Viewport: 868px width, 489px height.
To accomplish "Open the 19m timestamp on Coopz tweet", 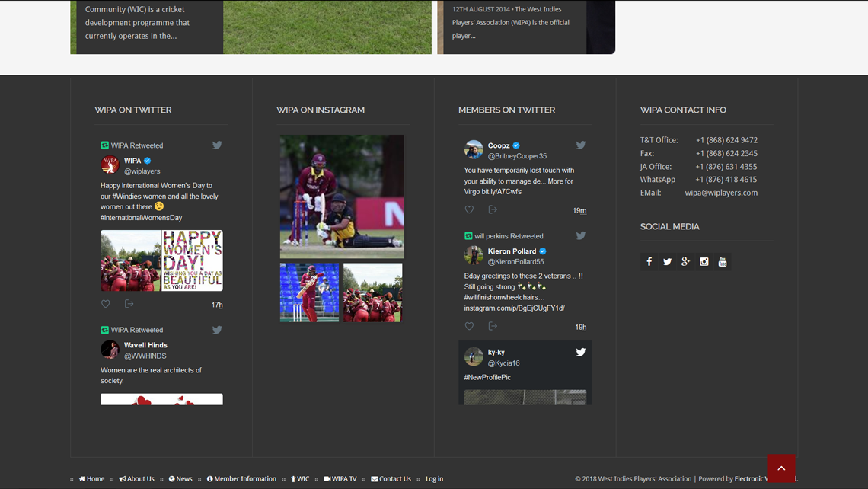I will [579, 211].
